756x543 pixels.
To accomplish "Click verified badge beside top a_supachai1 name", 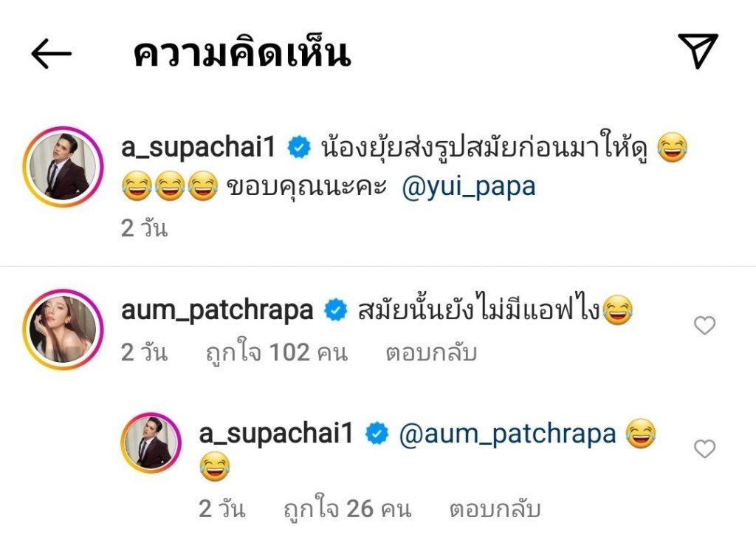I will [x=299, y=147].
